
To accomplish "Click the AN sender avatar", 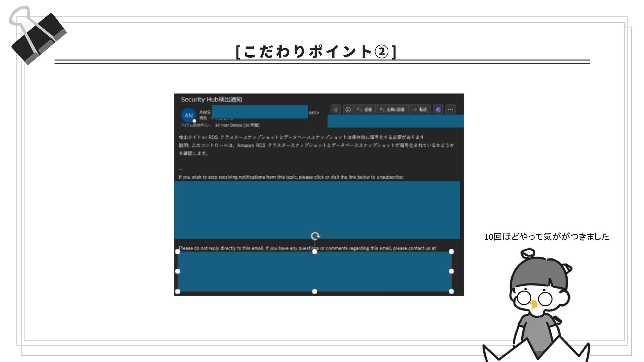I will (189, 115).
